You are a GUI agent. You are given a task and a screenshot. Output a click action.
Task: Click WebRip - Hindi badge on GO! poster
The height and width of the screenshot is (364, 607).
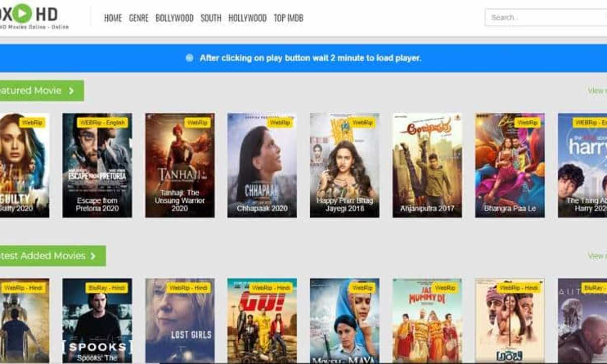271,288
